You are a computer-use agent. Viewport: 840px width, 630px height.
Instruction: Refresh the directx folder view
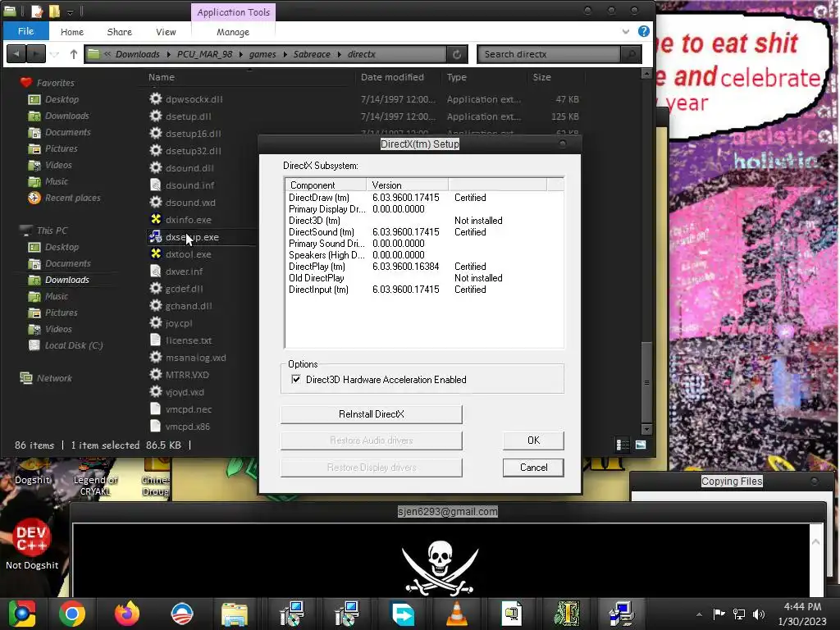click(457, 54)
